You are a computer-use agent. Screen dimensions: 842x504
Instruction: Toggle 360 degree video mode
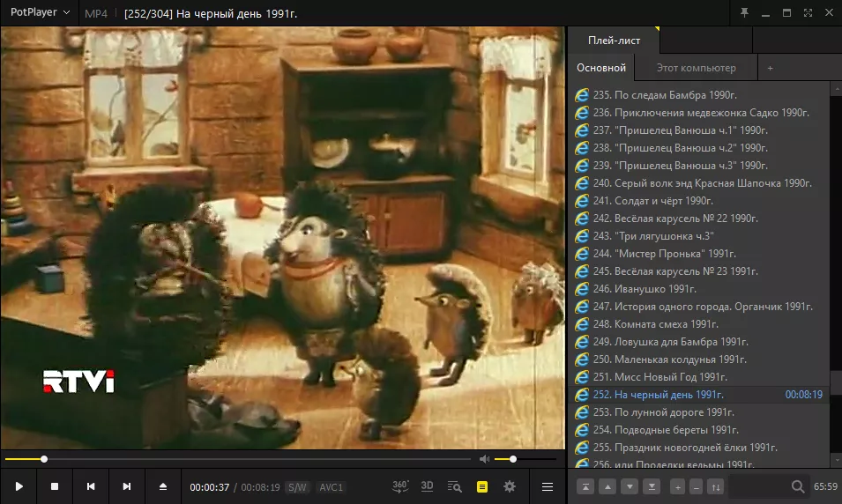point(400,486)
